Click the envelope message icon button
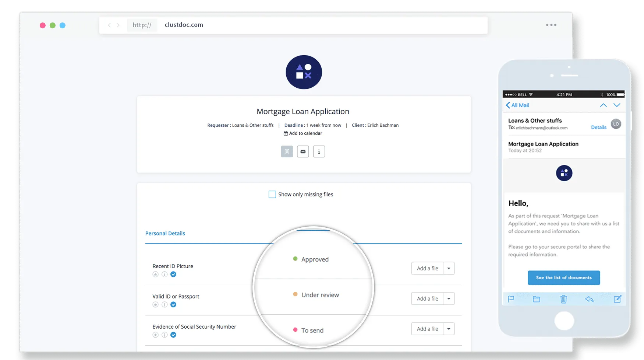 302,151
